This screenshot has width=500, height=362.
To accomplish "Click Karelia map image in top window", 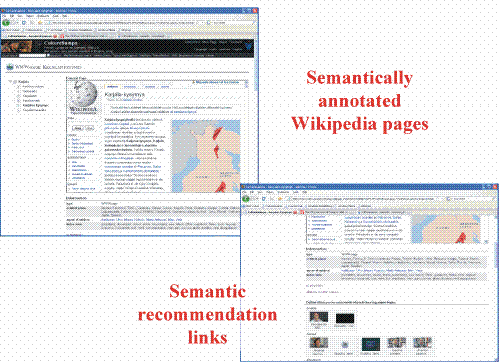I will (x=206, y=156).
